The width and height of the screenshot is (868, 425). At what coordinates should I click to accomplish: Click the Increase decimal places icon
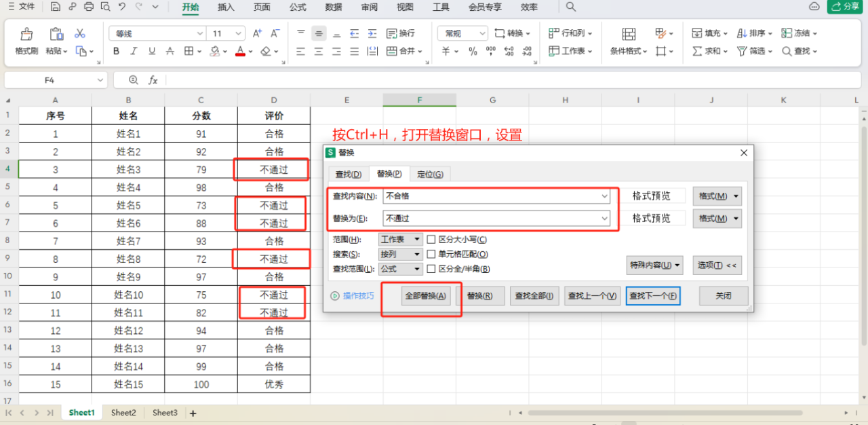tap(509, 51)
